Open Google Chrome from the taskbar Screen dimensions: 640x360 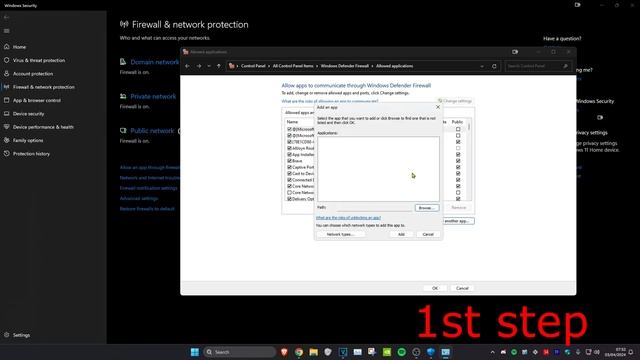(x=299, y=352)
